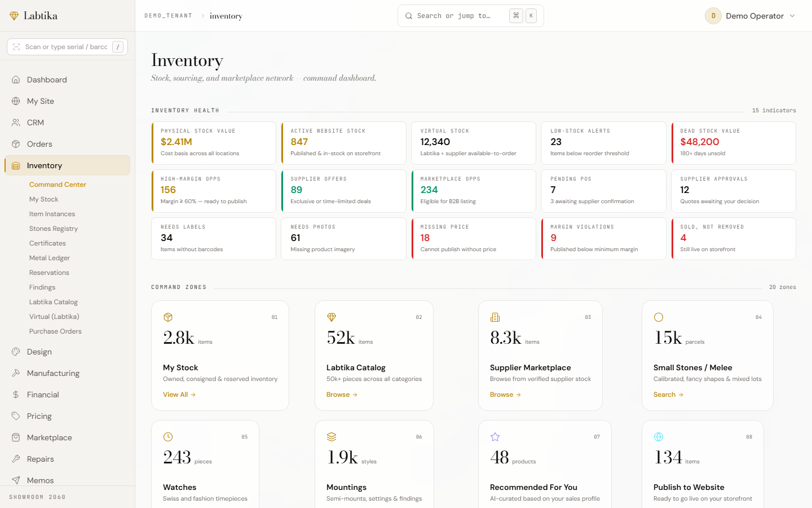Open Needs Labels 34 card
812x508 pixels.
click(x=214, y=239)
